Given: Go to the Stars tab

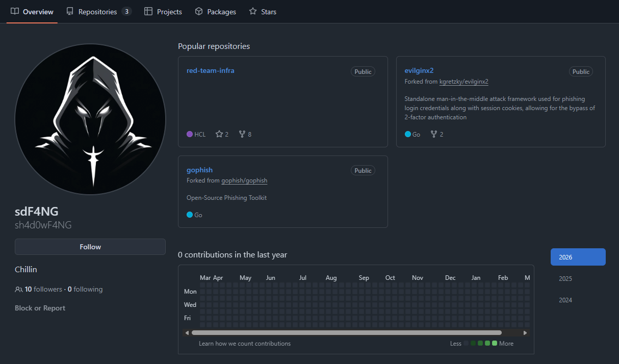Looking at the screenshot, I should 263,11.
